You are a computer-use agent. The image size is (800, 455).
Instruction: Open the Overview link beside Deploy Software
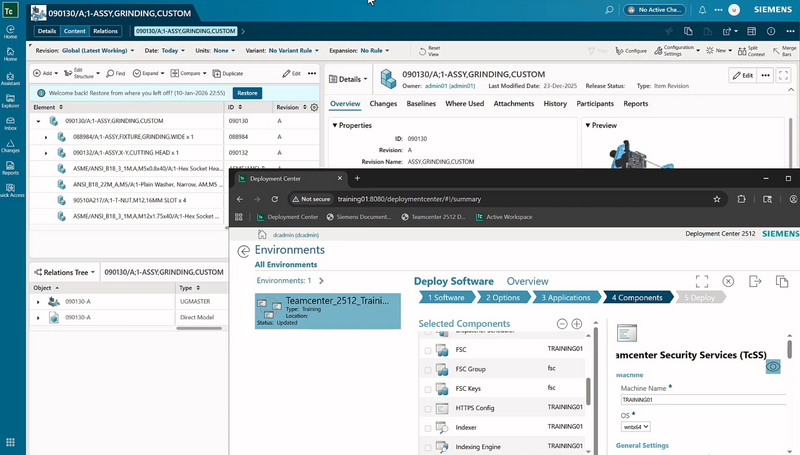pos(528,281)
